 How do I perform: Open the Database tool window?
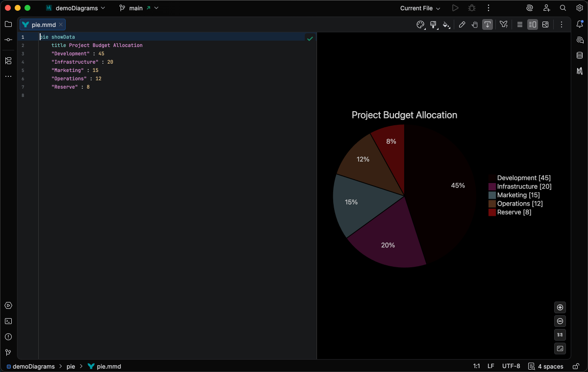point(580,55)
